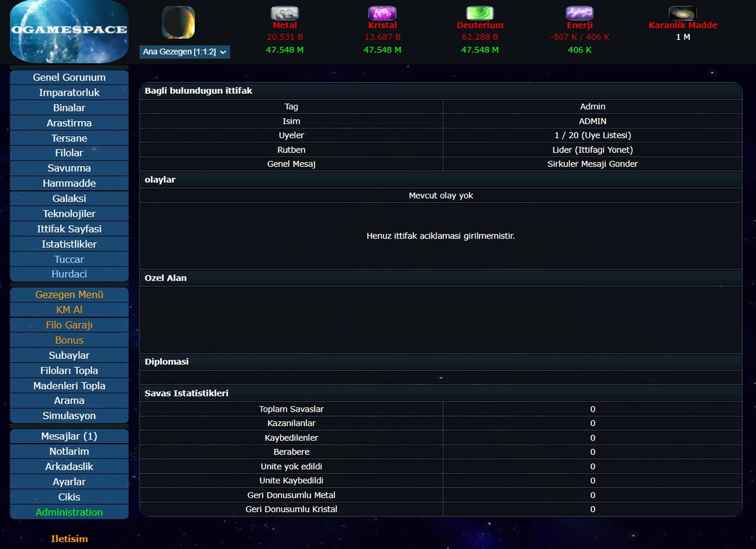Select Galaksi from the sidebar

coord(69,199)
